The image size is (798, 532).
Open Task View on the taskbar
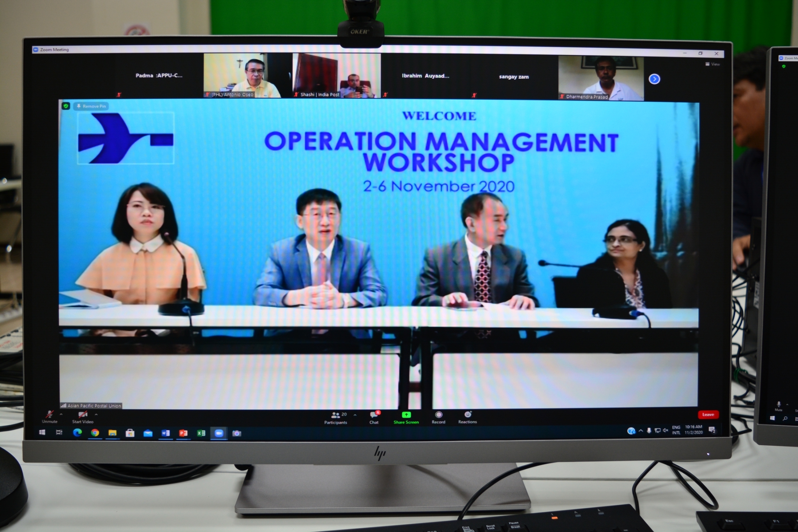click(59, 432)
